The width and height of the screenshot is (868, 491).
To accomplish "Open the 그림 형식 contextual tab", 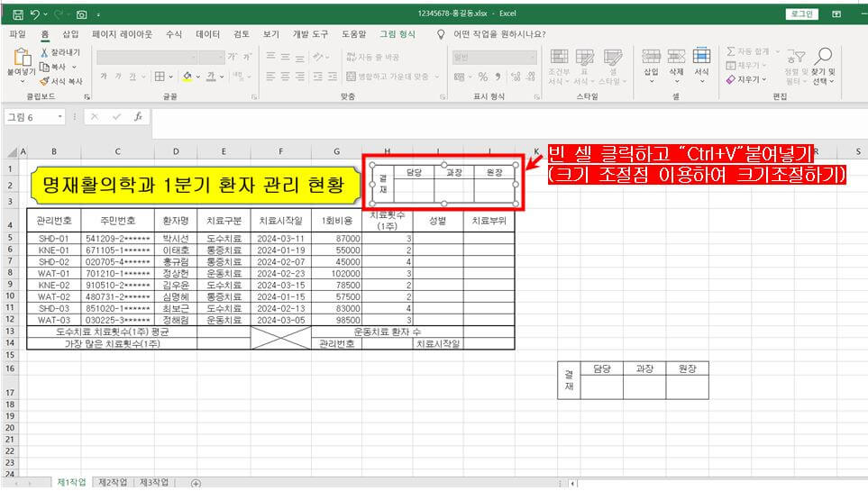I will [397, 34].
